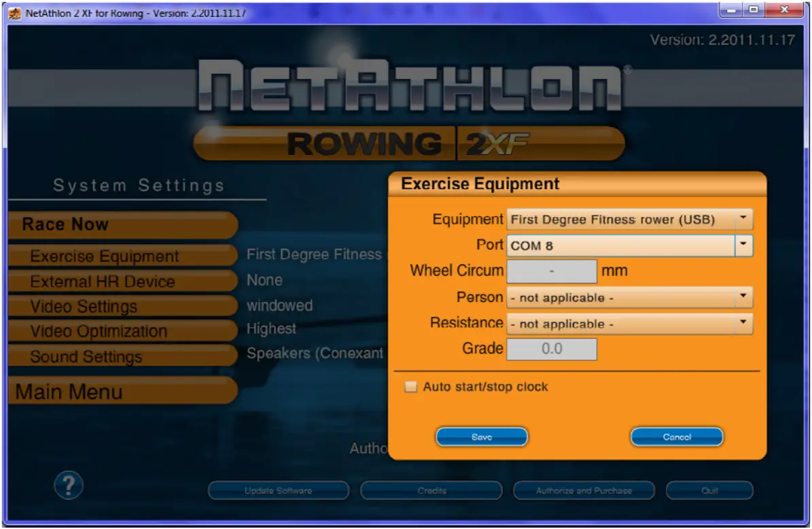Click the 'None' HR device value

[x=264, y=280]
